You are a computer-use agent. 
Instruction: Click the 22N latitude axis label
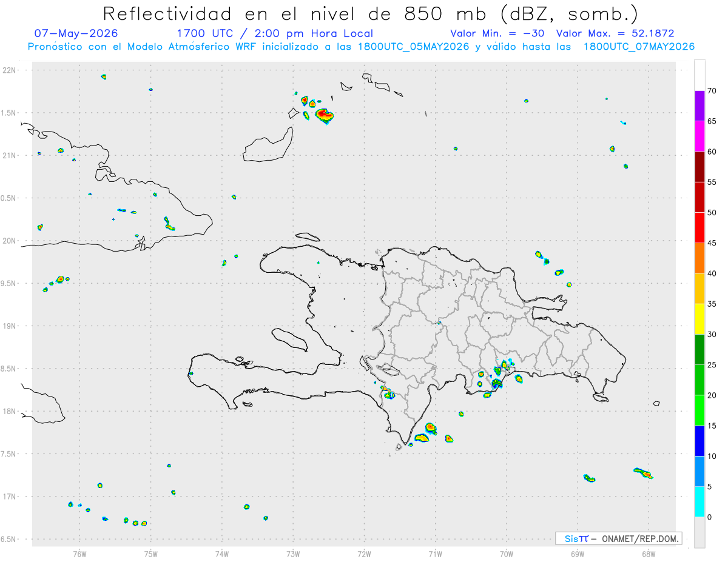(x=10, y=70)
